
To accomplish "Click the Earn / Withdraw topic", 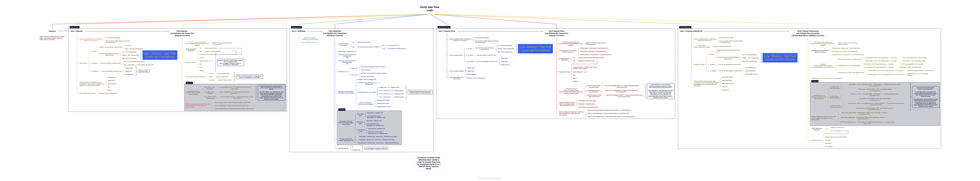I will click(299, 31).
